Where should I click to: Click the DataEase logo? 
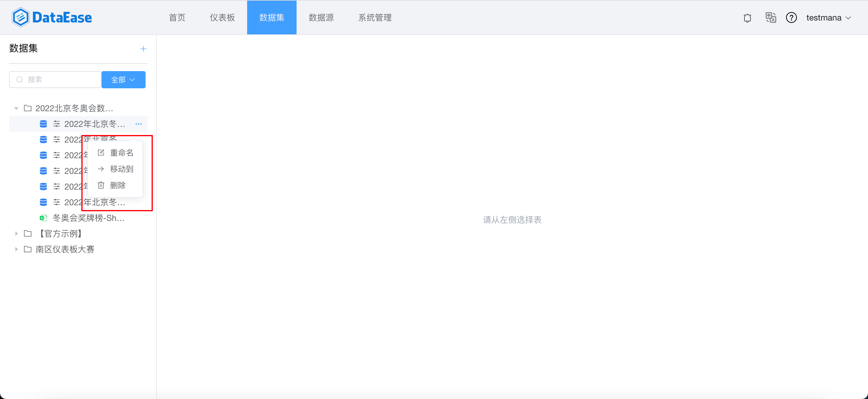52,17
